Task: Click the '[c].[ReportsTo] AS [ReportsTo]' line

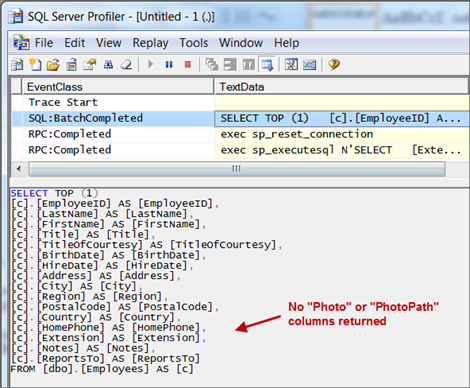Action: tap(105, 358)
